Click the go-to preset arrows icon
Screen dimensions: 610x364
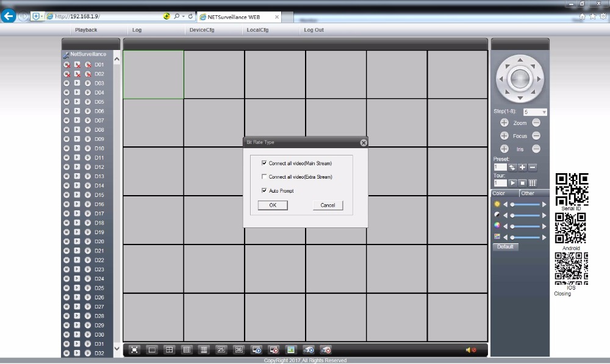(512, 167)
